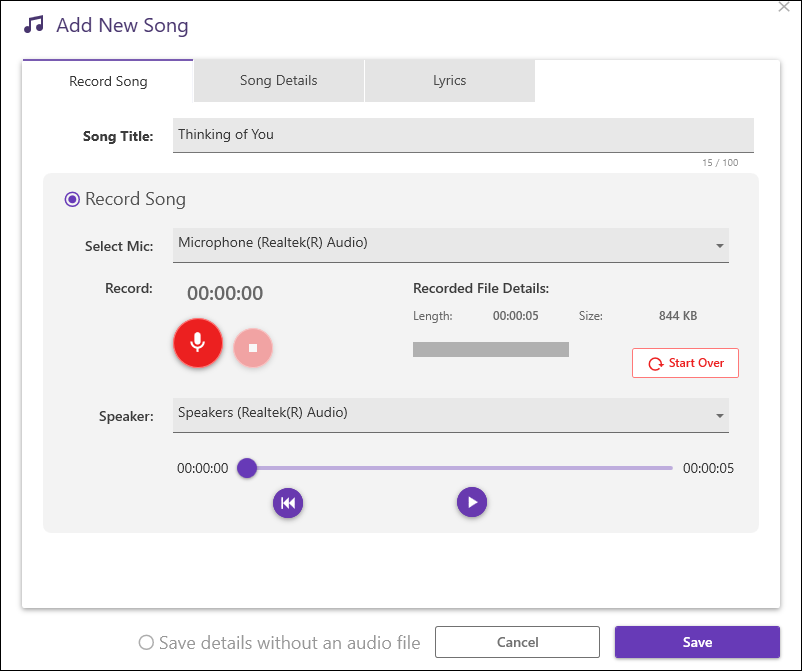Click the playback slider handle
Viewport: 802px width, 671px height.
click(247, 468)
